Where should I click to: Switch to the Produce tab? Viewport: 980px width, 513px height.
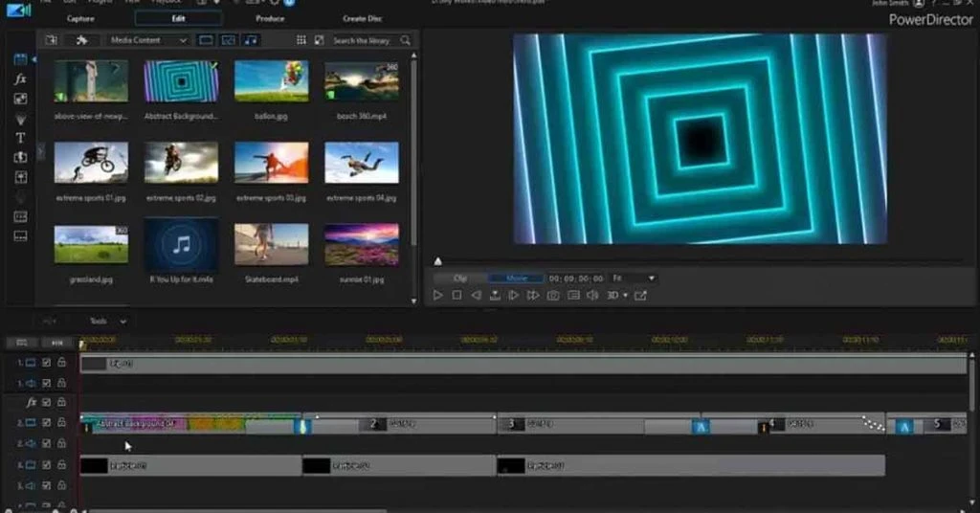click(270, 19)
